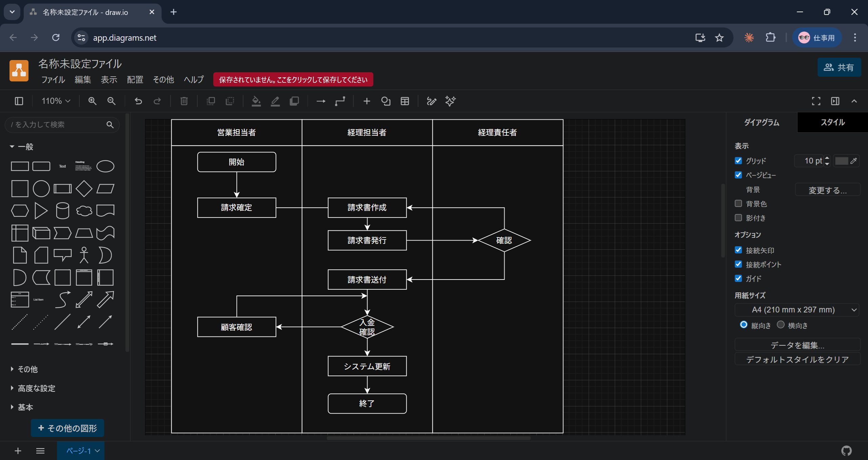
Task: Select the cylinder shape from palette
Action: pyautogui.click(x=62, y=211)
